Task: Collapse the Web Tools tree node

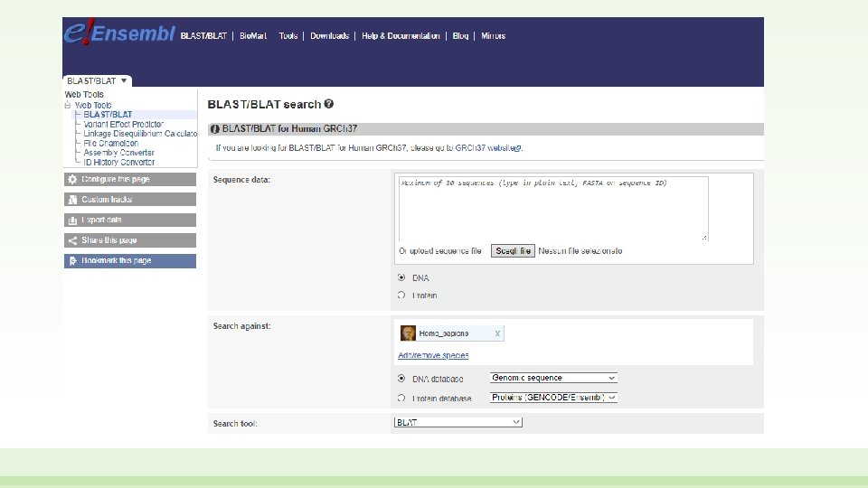Action: tap(68, 105)
